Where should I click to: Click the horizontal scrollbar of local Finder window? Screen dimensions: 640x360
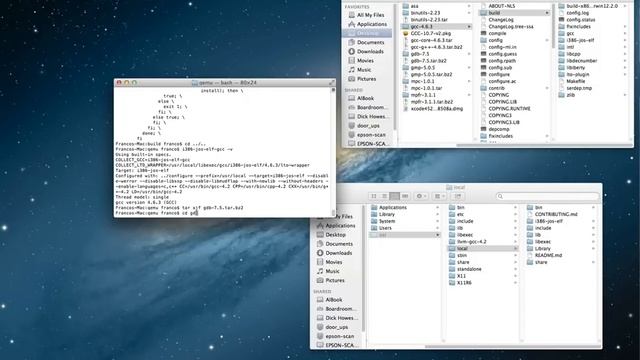[x=512, y=347]
